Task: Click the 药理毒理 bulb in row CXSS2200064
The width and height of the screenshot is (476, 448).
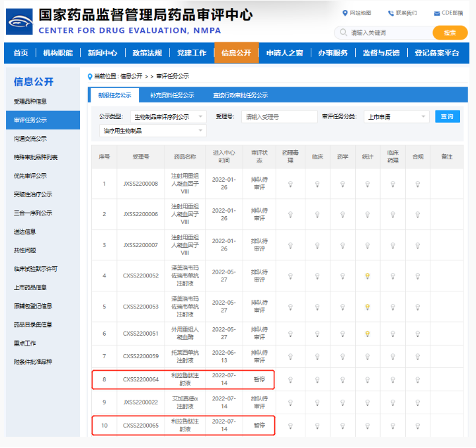Action: pos(290,380)
